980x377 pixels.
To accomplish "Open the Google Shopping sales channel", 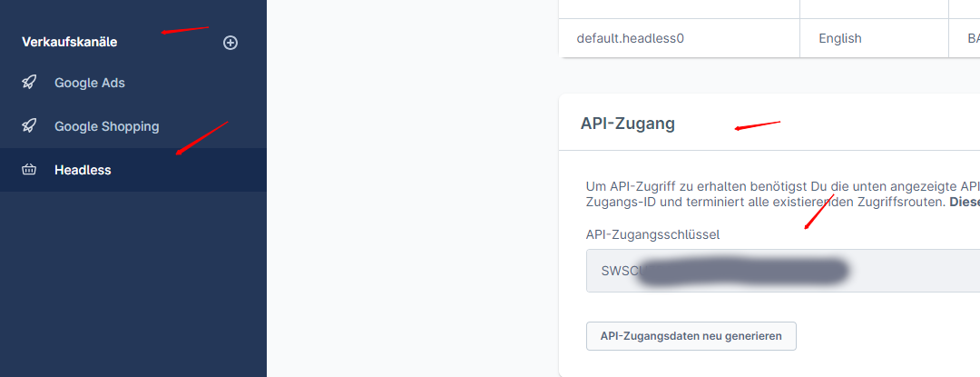I will point(106,126).
